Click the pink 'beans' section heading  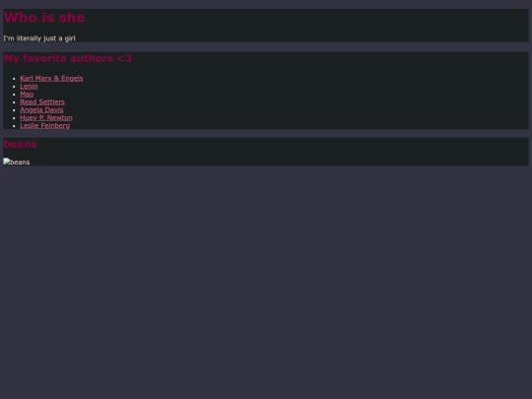20,144
